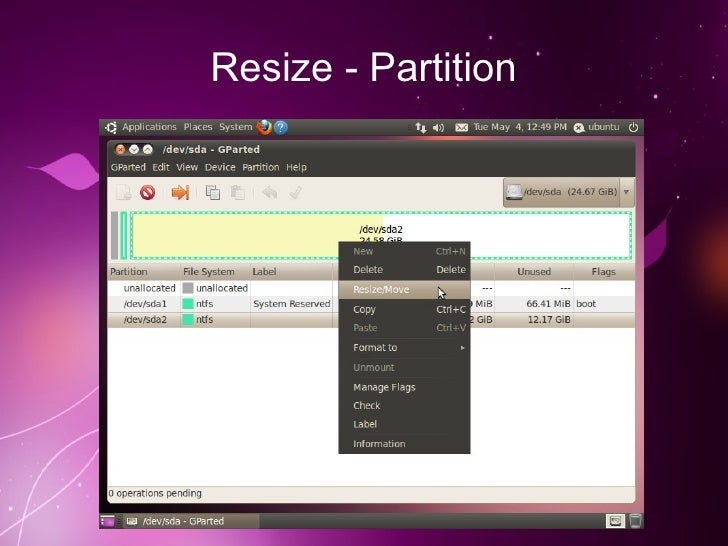Open the volume speaker icon

438,128
